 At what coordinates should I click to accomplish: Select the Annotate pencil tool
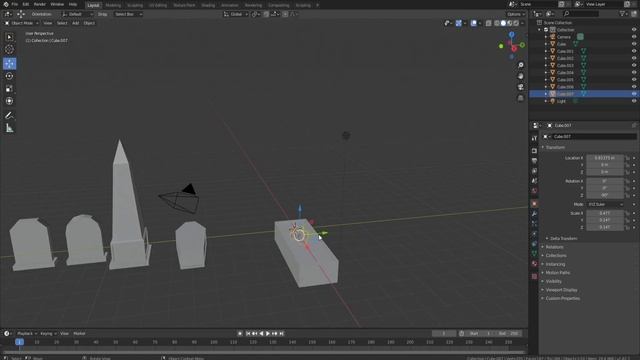9,116
